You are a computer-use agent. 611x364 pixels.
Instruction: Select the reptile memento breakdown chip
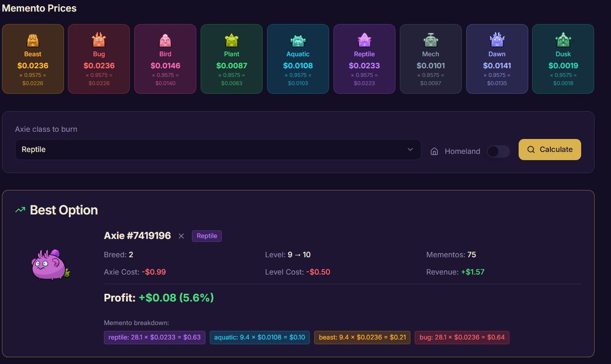(x=154, y=338)
